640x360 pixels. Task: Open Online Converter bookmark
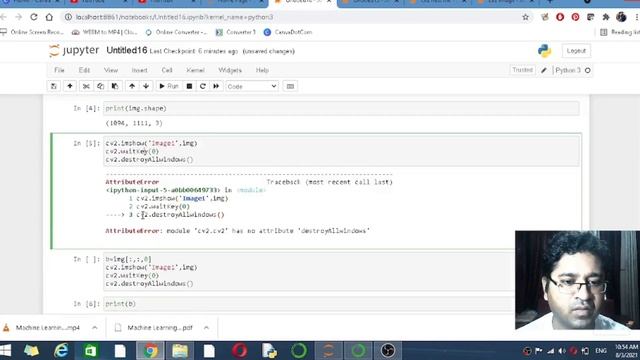pyautogui.click(x=177, y=32)
